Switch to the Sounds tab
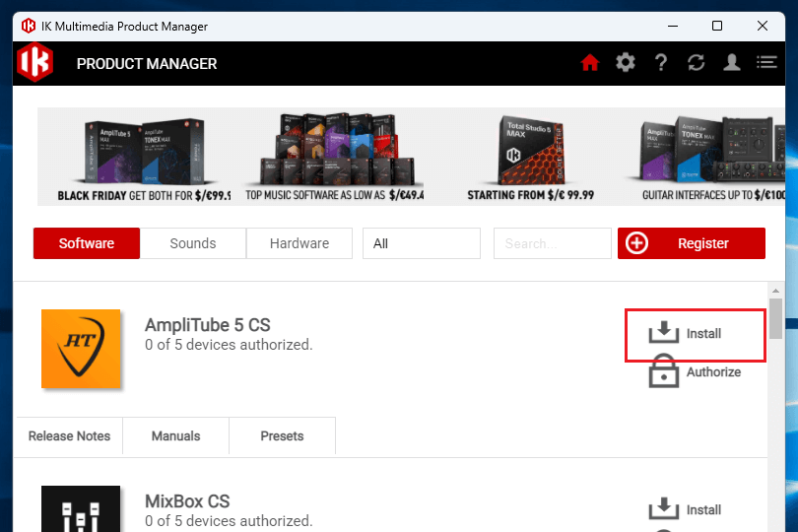The height and width of the screenshot is (532, 798). pyautogui.click(x=192, y=243)
